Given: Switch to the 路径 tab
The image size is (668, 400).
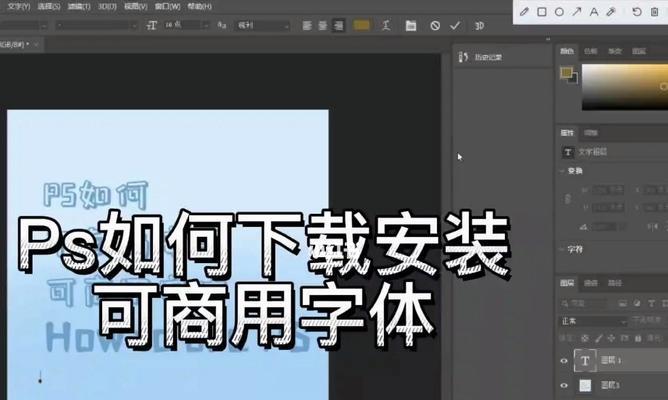Looking at the screenshot, I should tap(615, 283).
